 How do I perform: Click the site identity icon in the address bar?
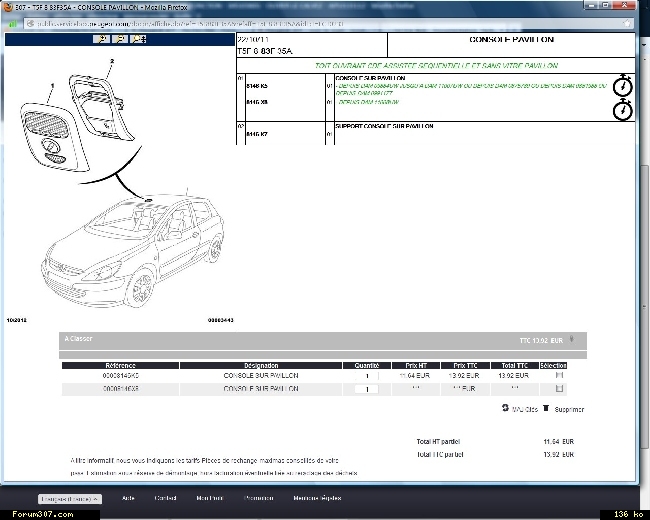30,24
